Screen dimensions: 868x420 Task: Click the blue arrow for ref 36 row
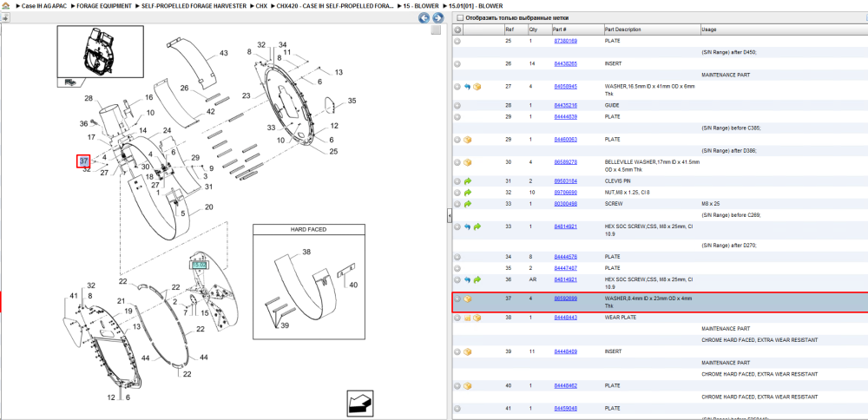click(467, 280)
